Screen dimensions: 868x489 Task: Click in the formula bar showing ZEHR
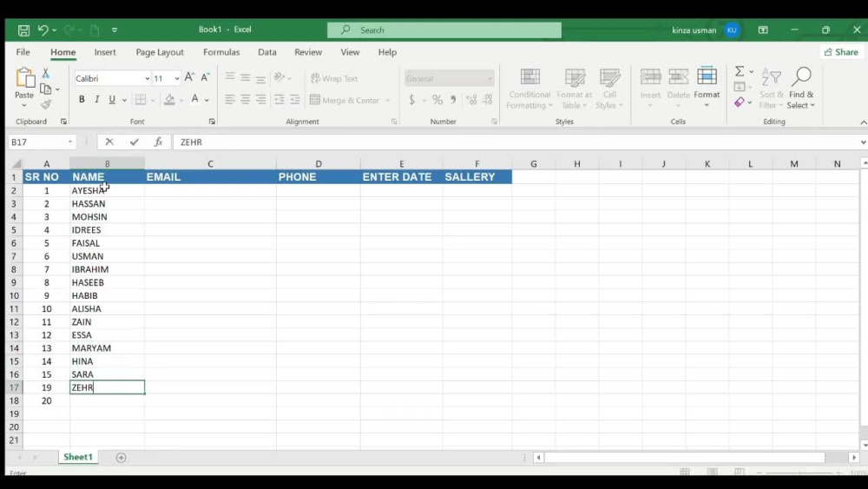coord(515,142)
